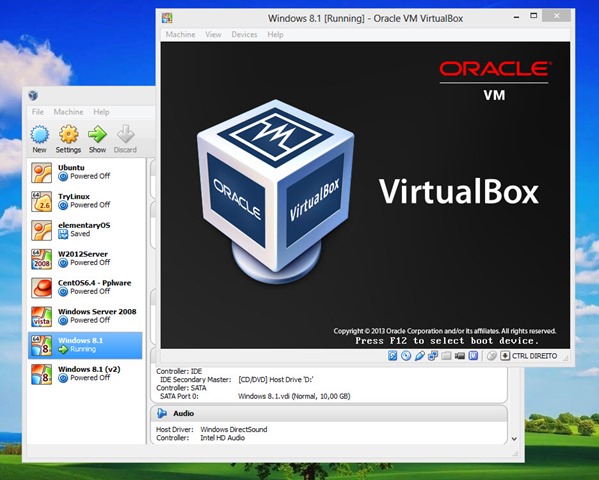Open the Devices menu in VM window

(244, 34)
